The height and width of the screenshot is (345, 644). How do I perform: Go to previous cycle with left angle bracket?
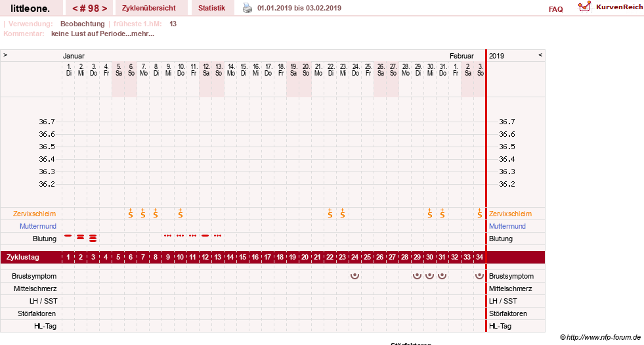click(75, 9)
